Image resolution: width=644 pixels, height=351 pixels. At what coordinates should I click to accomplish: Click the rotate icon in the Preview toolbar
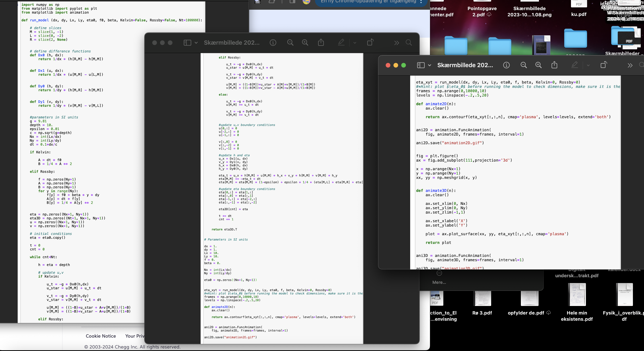click(603, 65)
